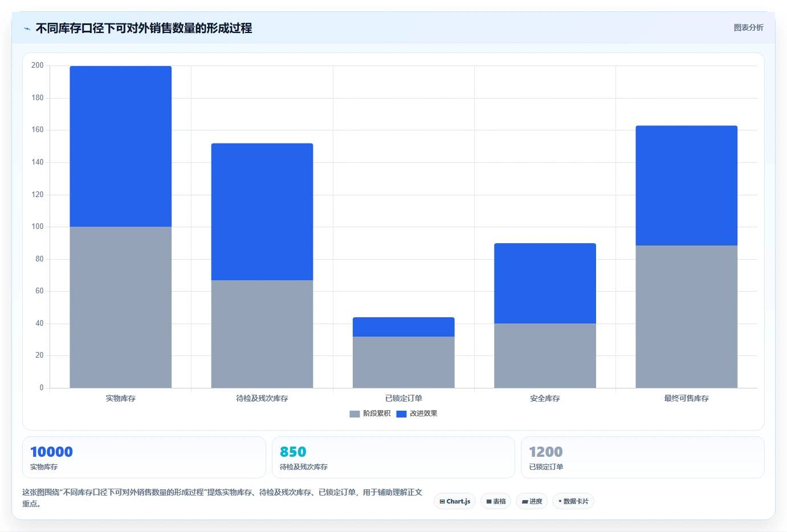Click the 数据卡片 tag
The width and height of the screenshot is (787, 532).
(573, 501)
